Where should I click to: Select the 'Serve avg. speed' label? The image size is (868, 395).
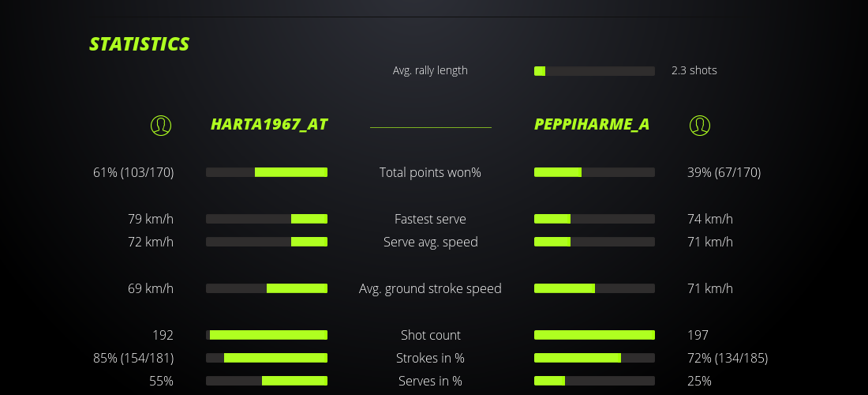[x=430, y=242]
